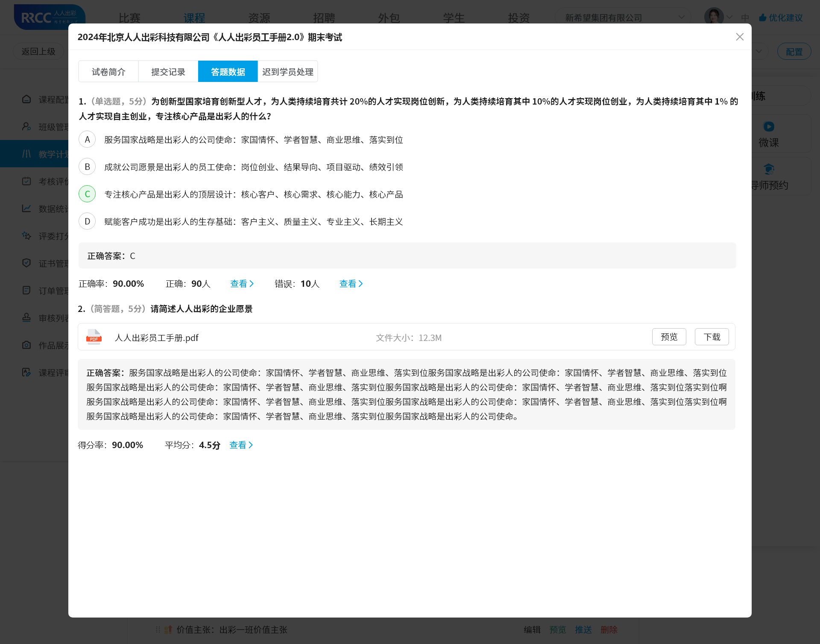
Task: Open 招聘 in top navigation
Action: 324,18
